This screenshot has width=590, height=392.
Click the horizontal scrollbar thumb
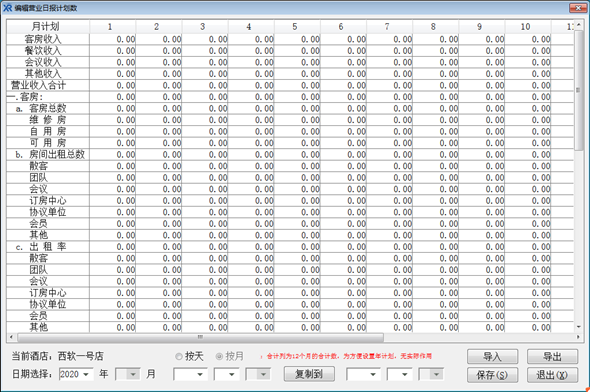point(200,337)
